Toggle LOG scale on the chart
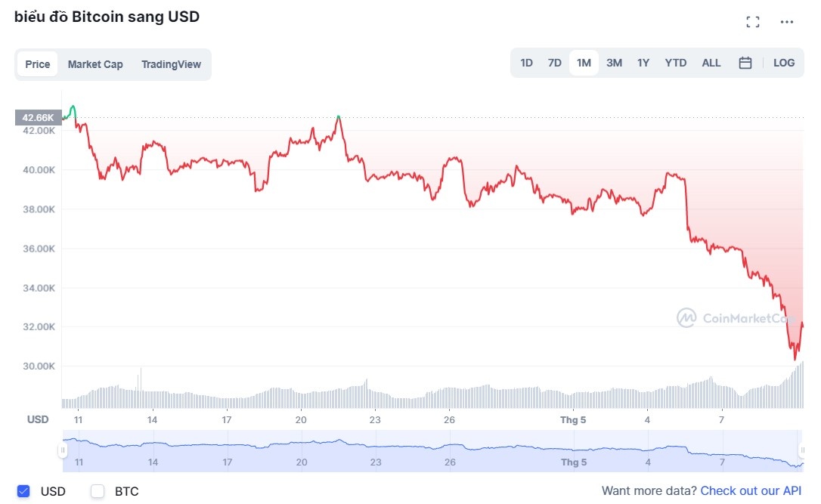 [784, 63]
